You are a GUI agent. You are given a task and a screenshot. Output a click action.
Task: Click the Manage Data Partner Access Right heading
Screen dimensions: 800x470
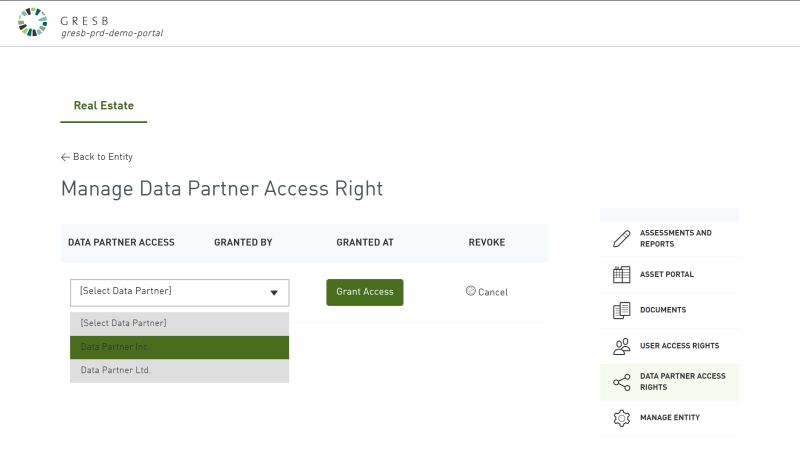pyautogui.click(x=222, y=189)
